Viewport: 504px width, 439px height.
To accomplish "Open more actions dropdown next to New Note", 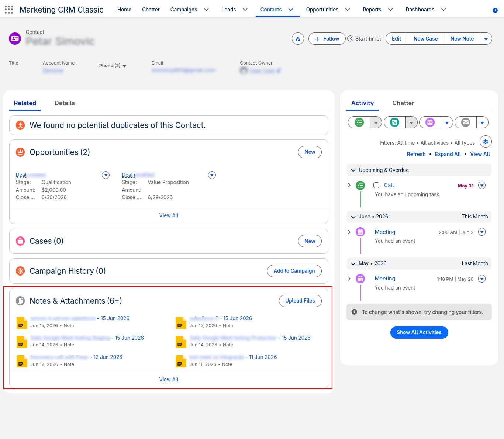I will pos(486,39).
